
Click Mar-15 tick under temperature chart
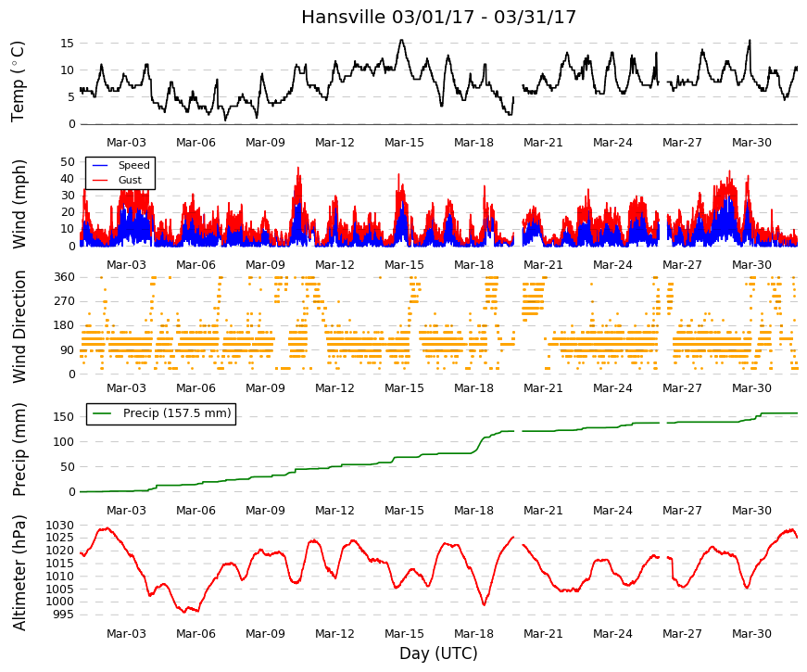tap(404, 143)
